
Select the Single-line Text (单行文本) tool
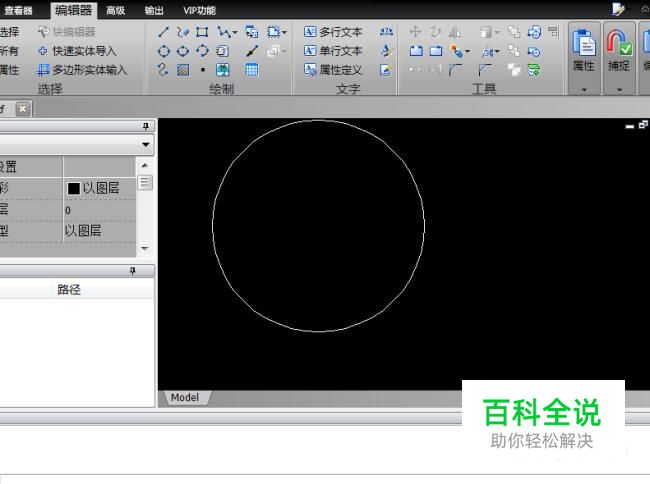pos(333,51)
